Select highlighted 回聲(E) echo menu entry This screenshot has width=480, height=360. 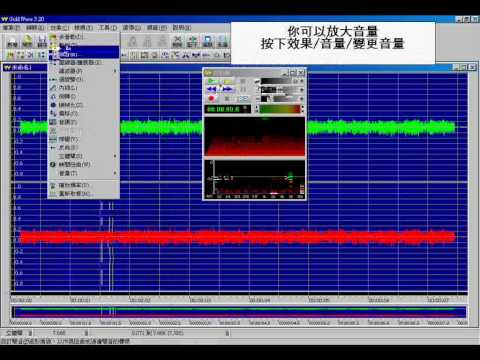pyautogui.click(x=84, y=54)
